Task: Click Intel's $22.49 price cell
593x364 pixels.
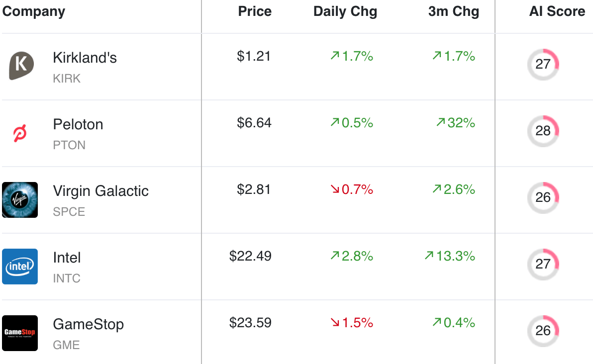Action: pyautogui.click(x=250, y=256)
